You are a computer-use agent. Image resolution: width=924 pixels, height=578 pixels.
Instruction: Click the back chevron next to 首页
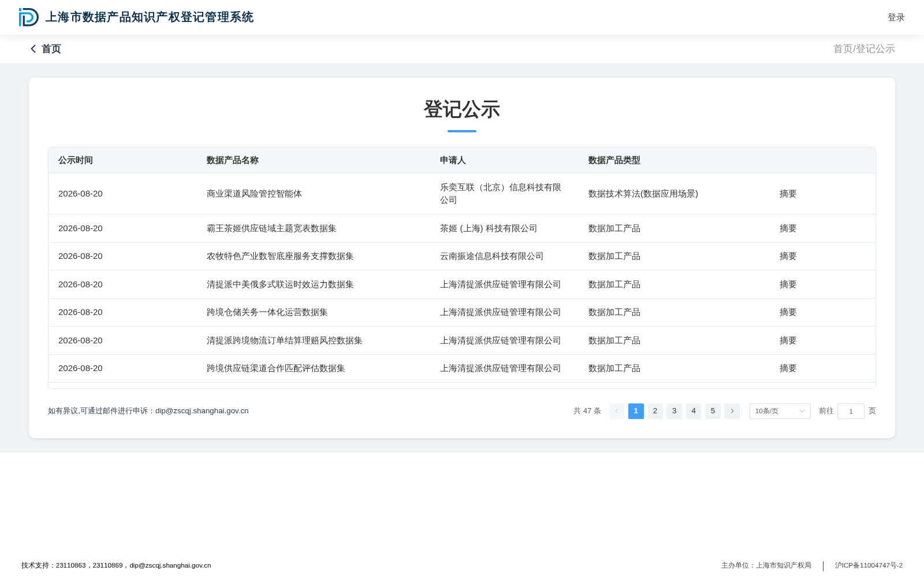click(33, 49)
